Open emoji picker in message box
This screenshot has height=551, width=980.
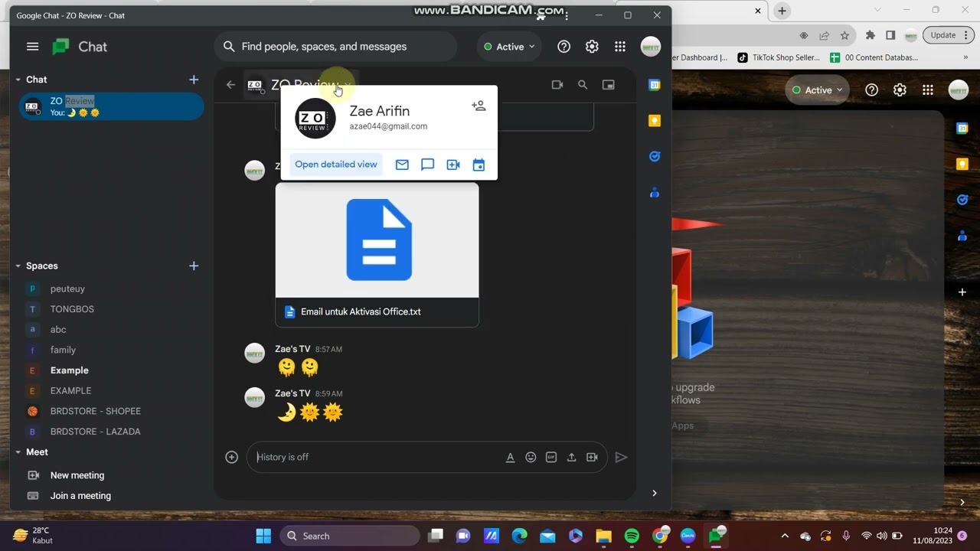(531, 457)
